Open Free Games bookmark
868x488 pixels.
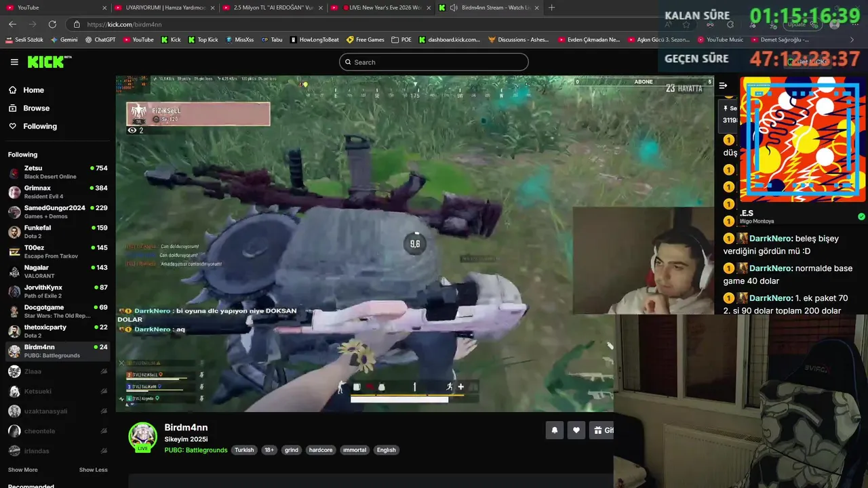coord(366,39)
